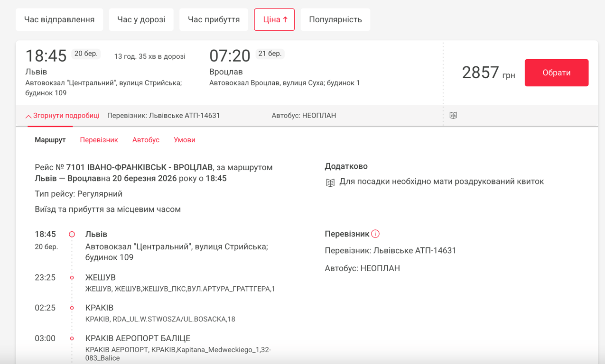The height and width of the screenshot is (364, 605).
Task: Click the Краків stop marker on route
Action: [x=72, y=308]
